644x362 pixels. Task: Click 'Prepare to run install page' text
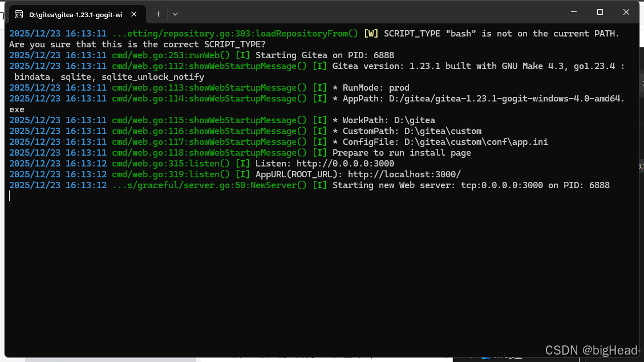tap(402, 153)
